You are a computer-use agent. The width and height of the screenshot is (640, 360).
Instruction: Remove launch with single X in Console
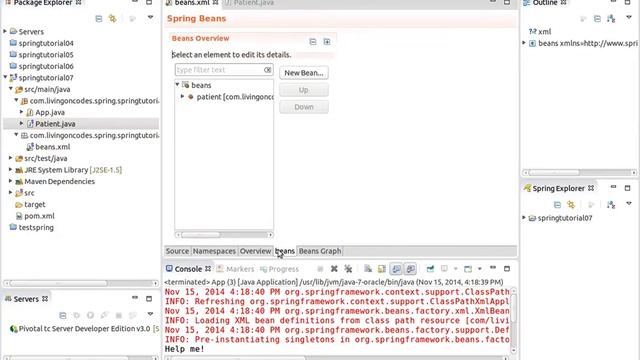pos(334,269)
